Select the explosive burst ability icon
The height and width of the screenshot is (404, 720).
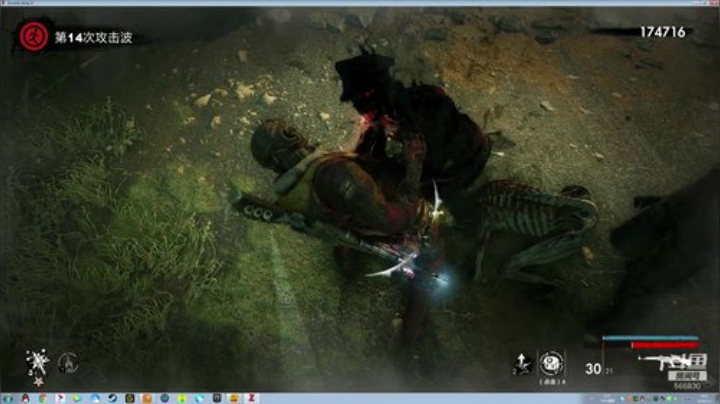tap(37, 363)
